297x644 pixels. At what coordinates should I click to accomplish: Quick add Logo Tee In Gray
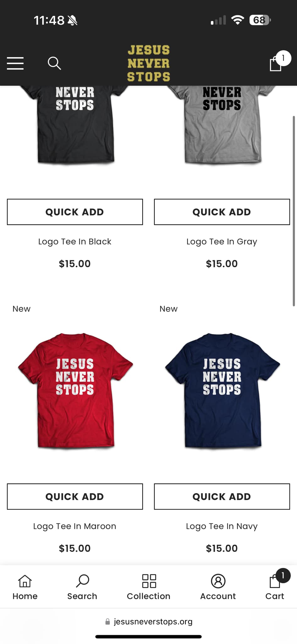click(222, 212)
